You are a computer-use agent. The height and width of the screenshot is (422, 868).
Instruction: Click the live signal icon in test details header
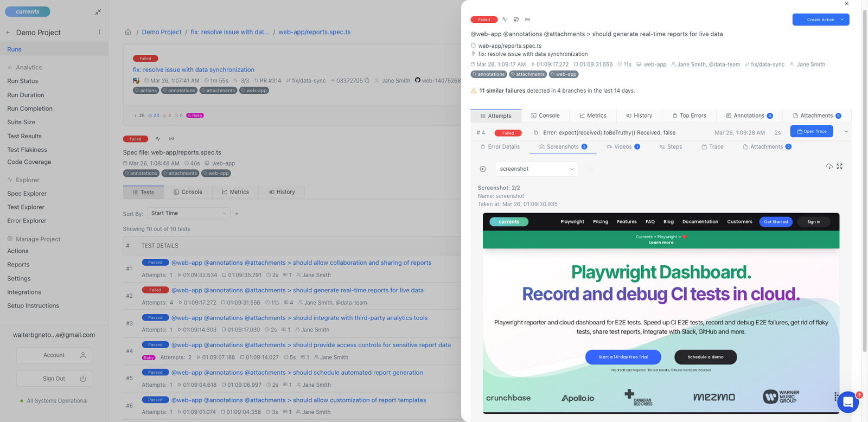(x=527, y=20)
